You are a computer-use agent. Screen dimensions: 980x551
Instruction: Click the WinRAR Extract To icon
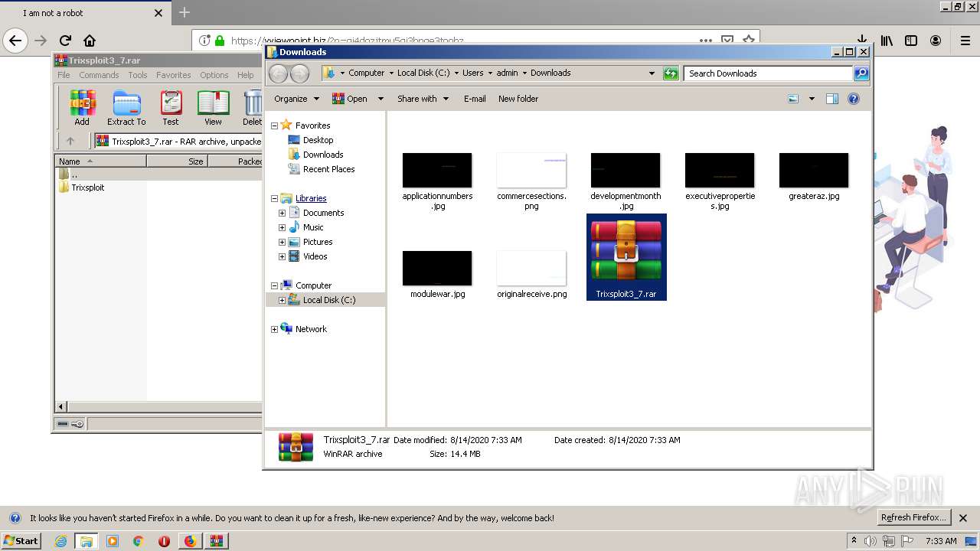126,107
